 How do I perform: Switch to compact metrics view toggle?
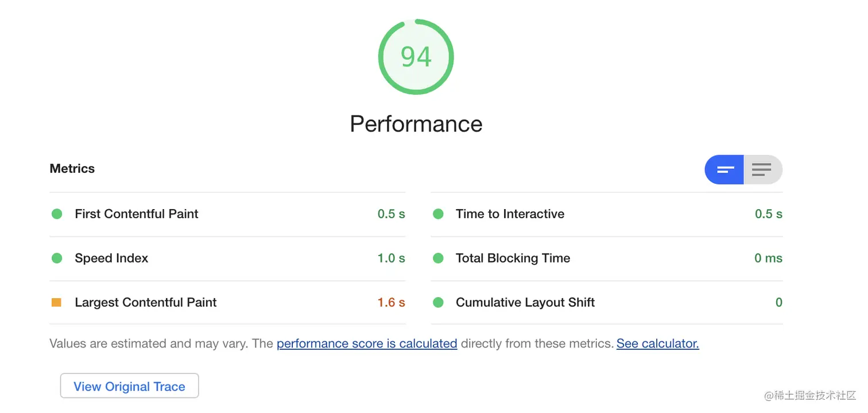(x=724, y=169)
